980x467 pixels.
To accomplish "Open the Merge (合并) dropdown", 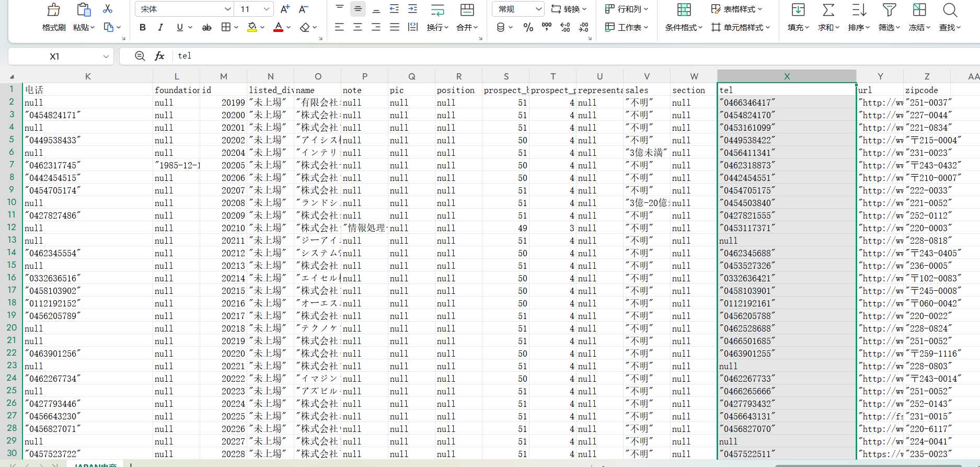I will [467, 27].
